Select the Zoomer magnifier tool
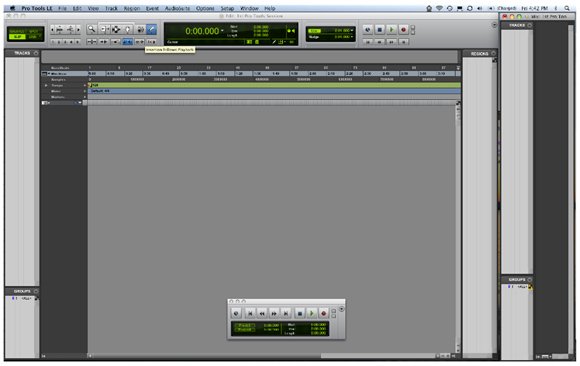This screenshot has width=580, height=366. point(92,29)
